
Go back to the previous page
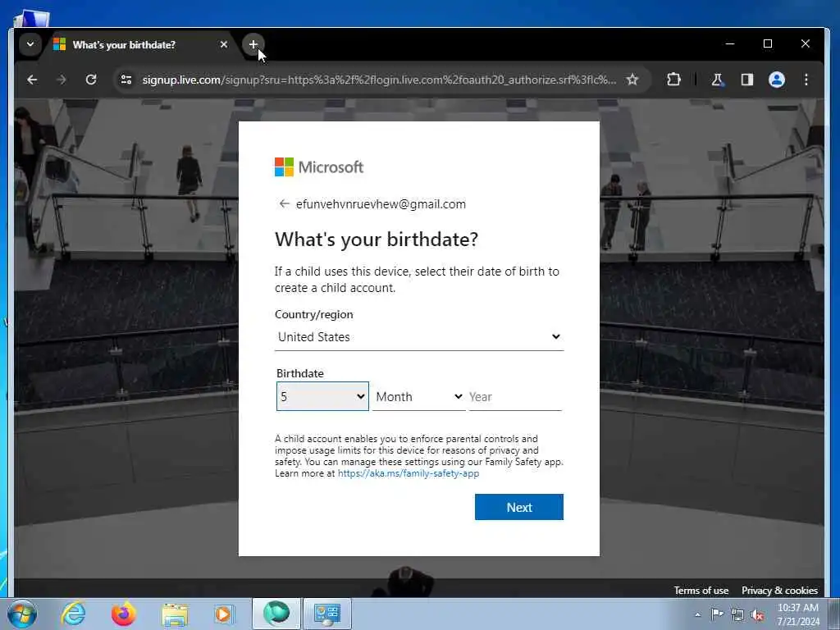pyautogui.click(x=32, y=80)
